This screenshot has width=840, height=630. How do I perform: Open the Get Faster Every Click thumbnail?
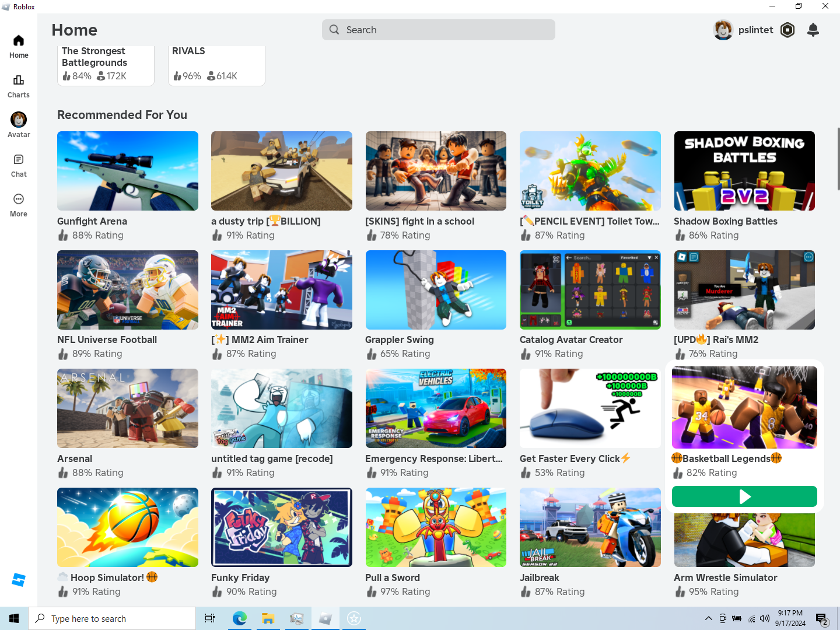tap(590, 408)
